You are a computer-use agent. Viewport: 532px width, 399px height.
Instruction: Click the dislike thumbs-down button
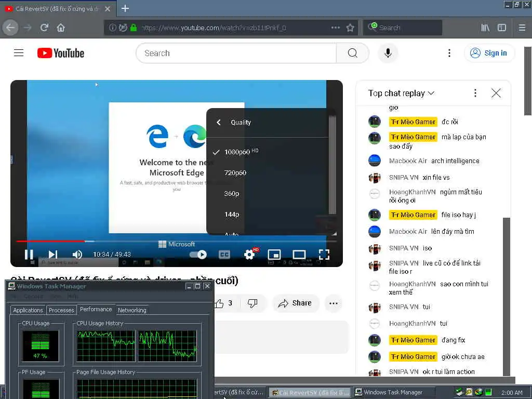[x=252, y=303]
